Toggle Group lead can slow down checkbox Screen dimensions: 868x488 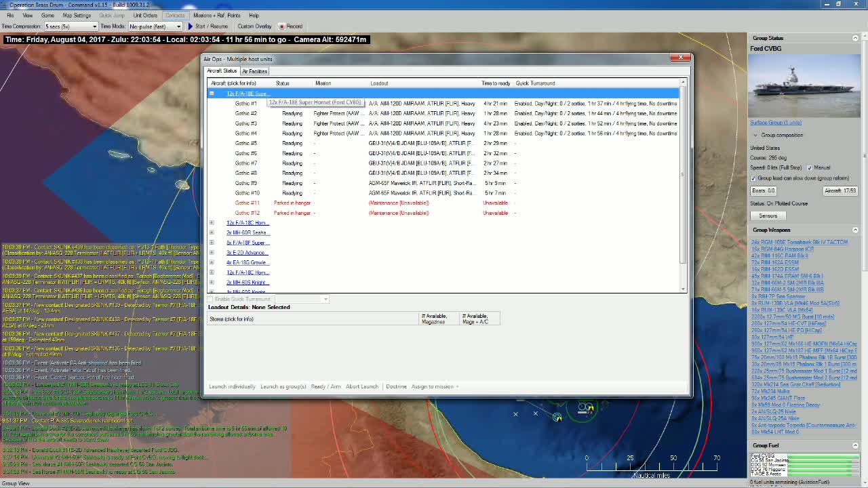tap(753, 178)
